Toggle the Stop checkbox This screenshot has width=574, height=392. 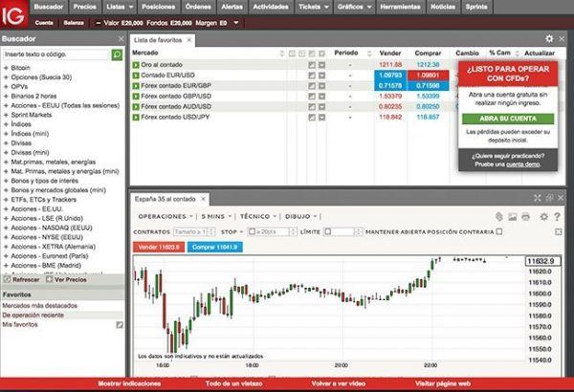(x=252, y=231)
